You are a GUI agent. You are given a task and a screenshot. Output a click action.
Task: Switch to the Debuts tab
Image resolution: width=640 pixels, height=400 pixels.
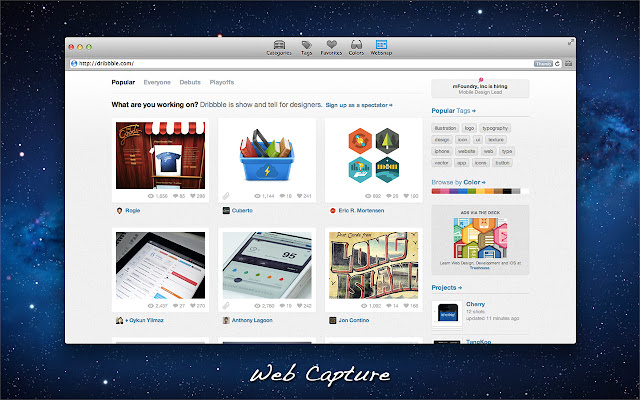pos(190,82)
